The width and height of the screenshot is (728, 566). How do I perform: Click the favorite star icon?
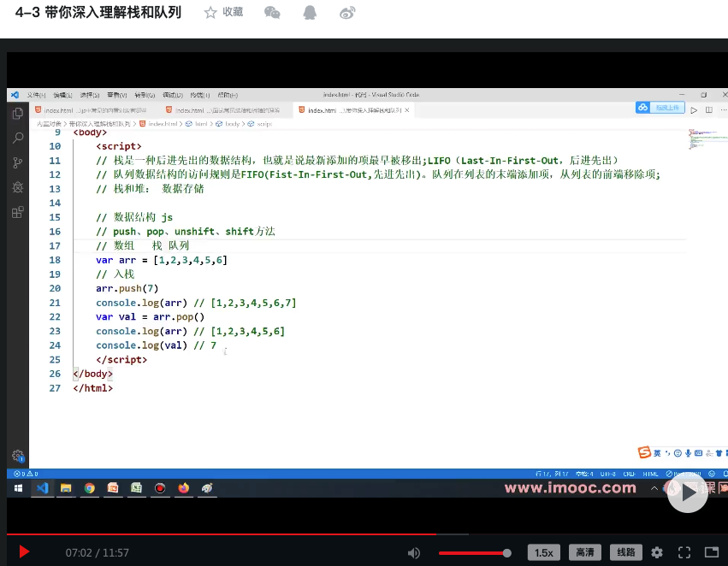coord(210,13)
